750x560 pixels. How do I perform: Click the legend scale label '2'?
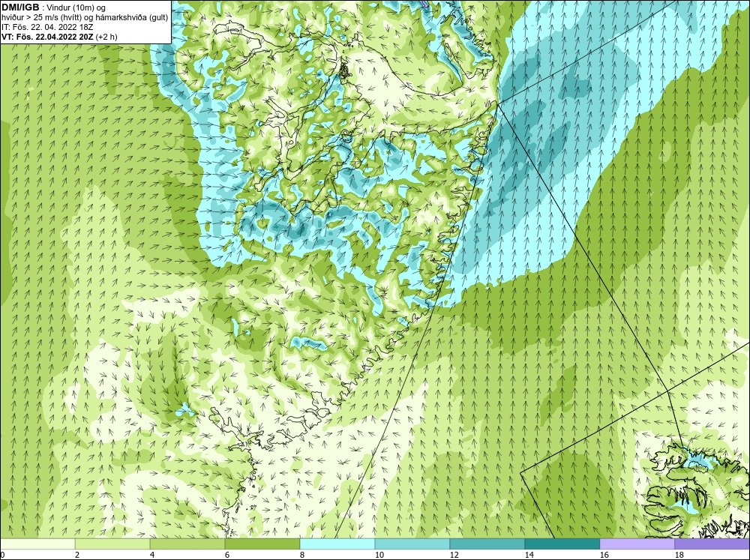click(77, 555)
